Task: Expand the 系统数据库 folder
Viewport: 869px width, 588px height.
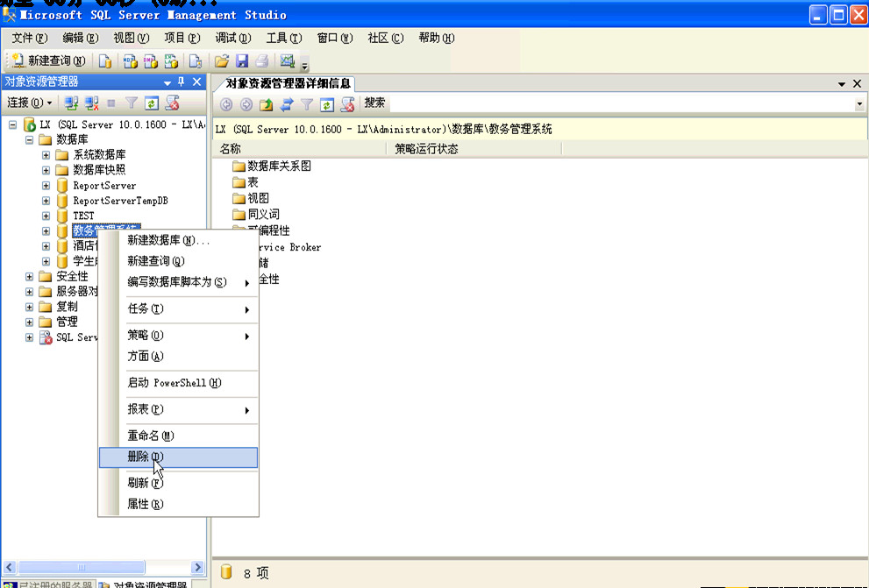Action: pos(46,155)
